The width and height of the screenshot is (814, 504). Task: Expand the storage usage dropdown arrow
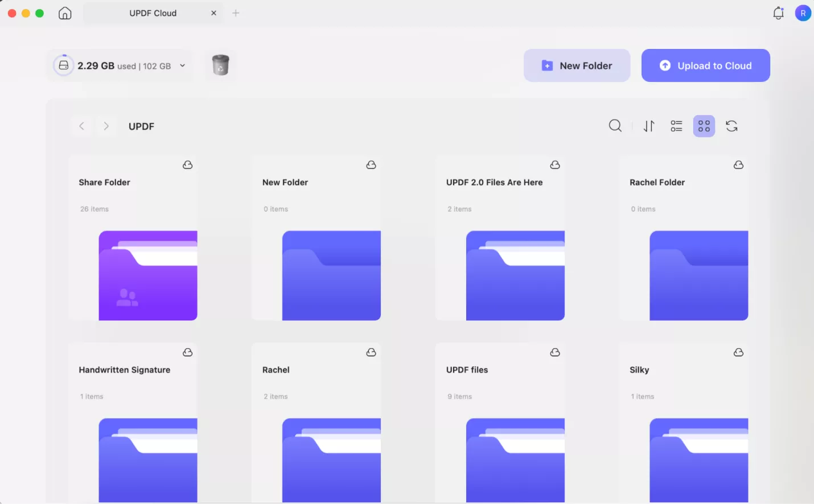(182, 65)
